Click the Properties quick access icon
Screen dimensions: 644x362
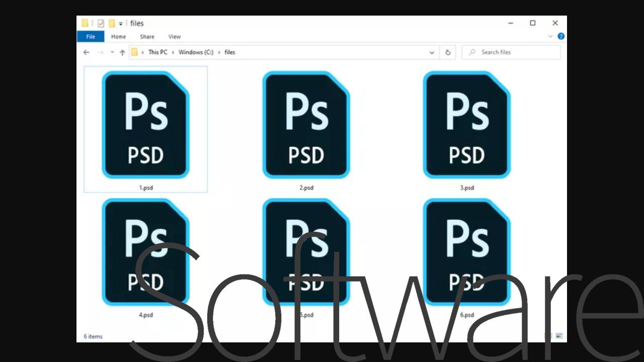pos(101,23)
